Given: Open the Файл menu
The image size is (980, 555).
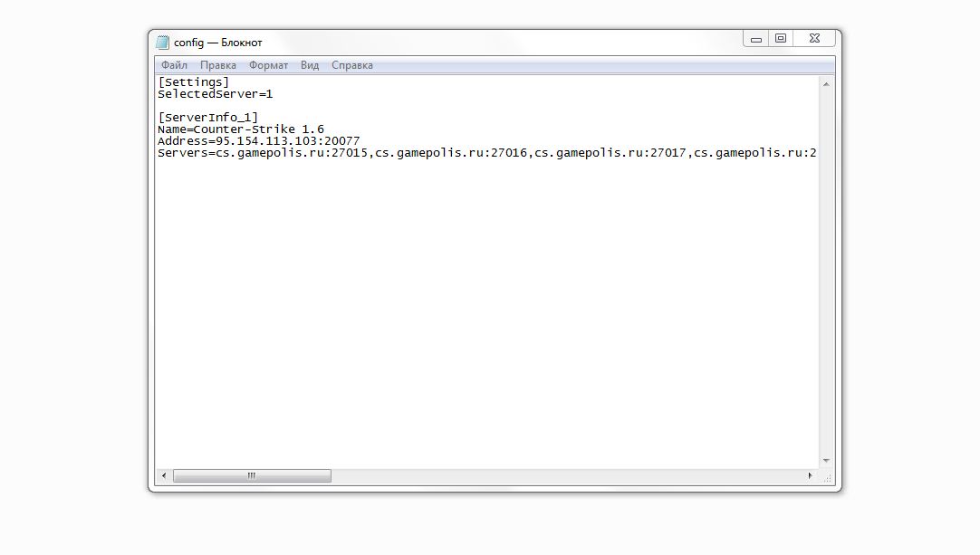Looking at the screenshot, I should coord(174,65).
